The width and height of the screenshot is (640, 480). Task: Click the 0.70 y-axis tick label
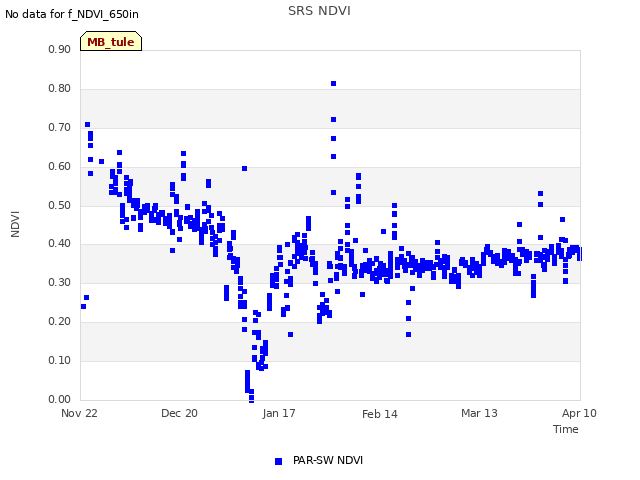point(59,127)
